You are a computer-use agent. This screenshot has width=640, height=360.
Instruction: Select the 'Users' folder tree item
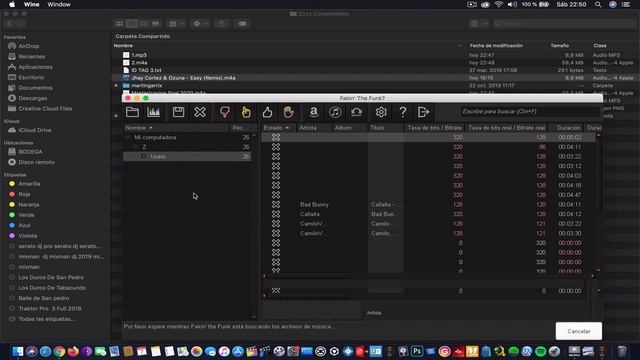pos(158,156)
